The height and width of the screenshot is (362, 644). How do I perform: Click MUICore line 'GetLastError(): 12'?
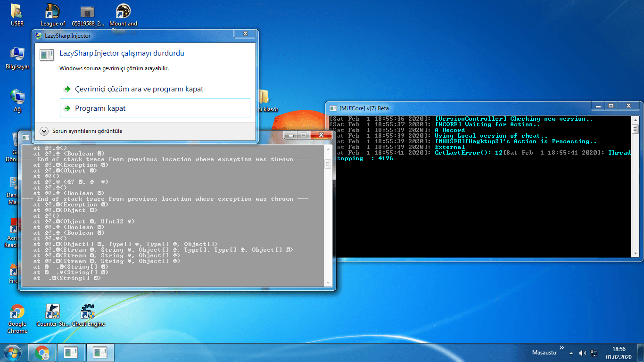tap(469, 153)
